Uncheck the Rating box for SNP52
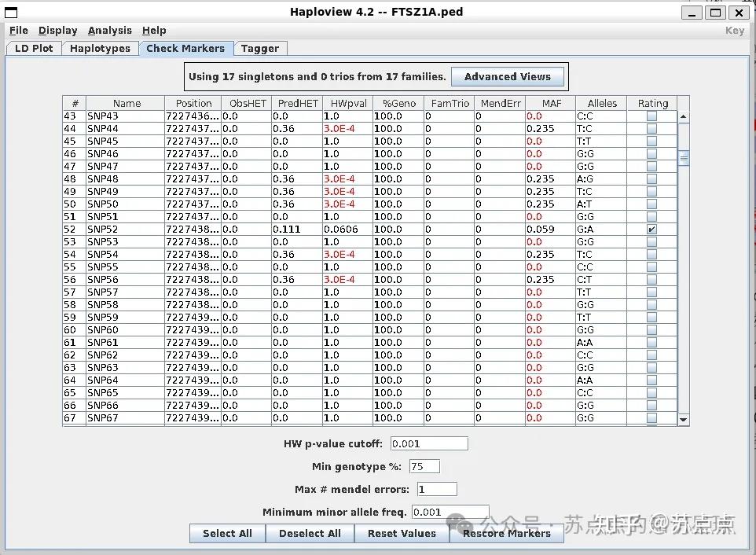 [x=651, y=229]
